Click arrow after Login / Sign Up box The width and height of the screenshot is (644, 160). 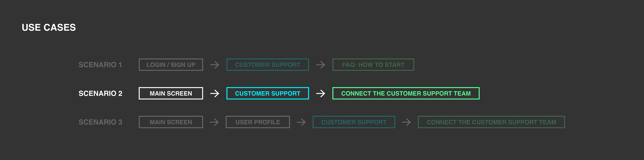pyautogui.click(x=214, y=65)
